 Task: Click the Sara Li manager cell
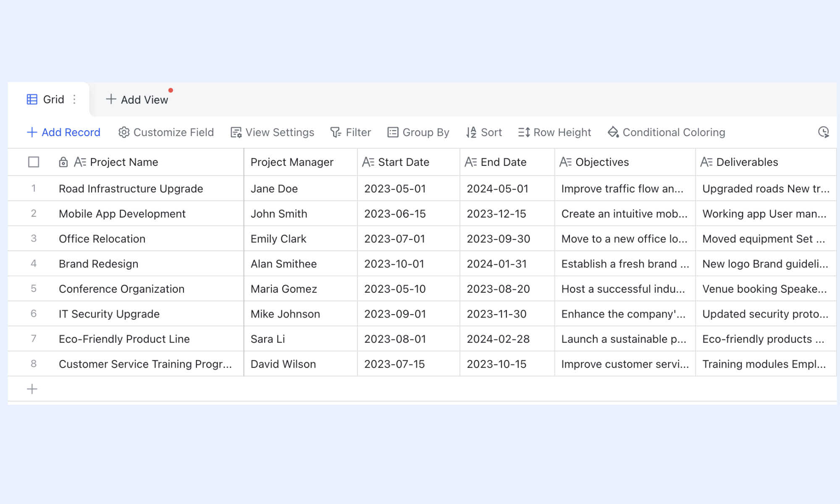point(301,339)
